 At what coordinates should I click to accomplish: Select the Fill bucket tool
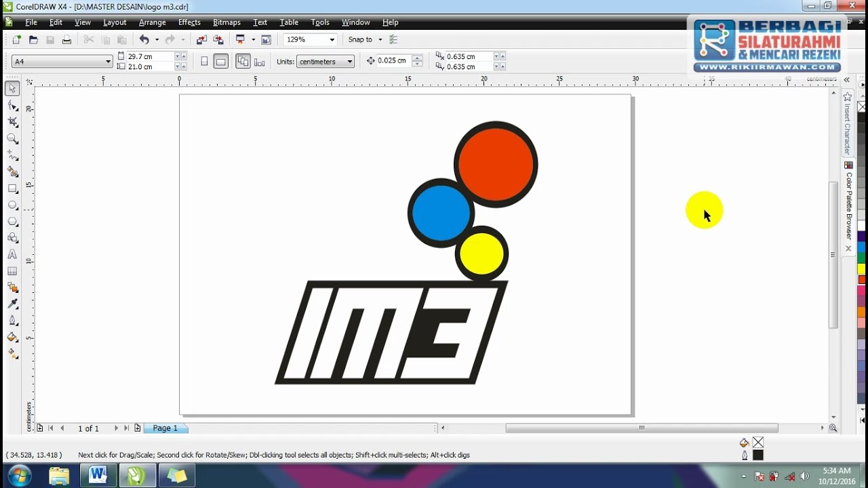(x=12, y=338)
